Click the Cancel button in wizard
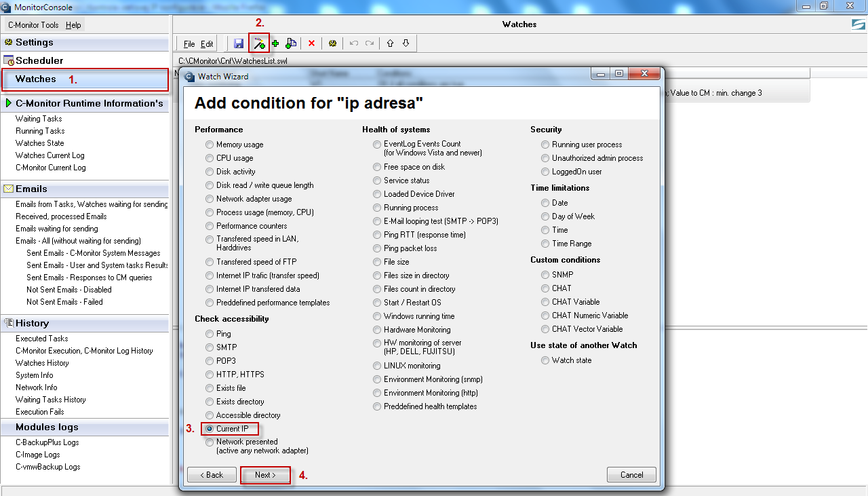Screen dimensions: 868x496 [x=631, y=475]
